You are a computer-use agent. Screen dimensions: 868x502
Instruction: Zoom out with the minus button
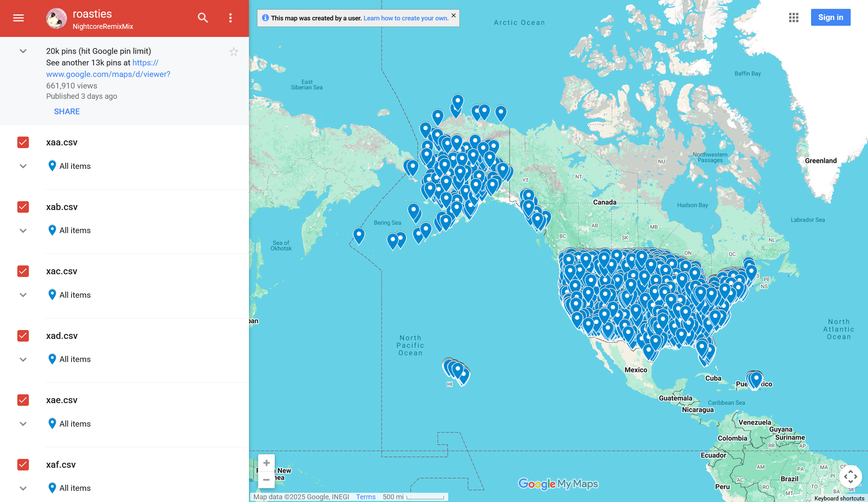[x=266, y=480]
